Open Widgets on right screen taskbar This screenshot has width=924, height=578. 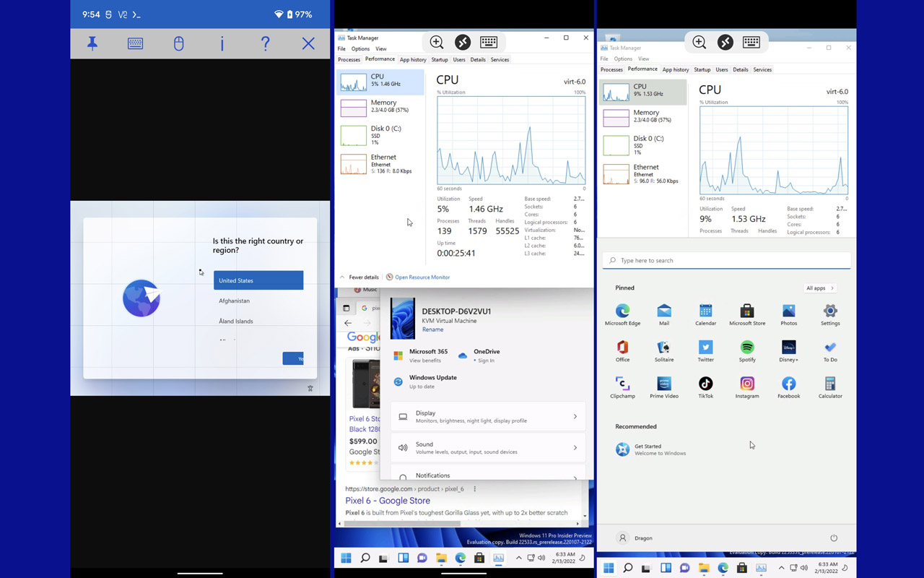pos(666,568)
